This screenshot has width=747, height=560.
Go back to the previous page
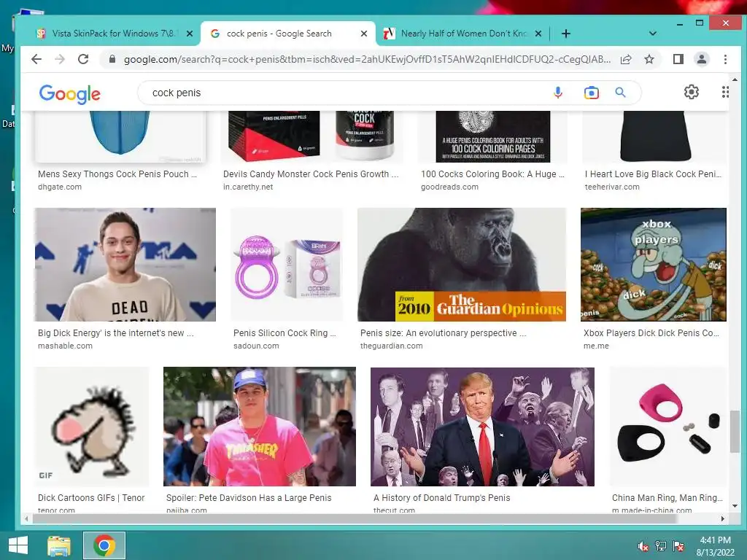coord(36,59)
